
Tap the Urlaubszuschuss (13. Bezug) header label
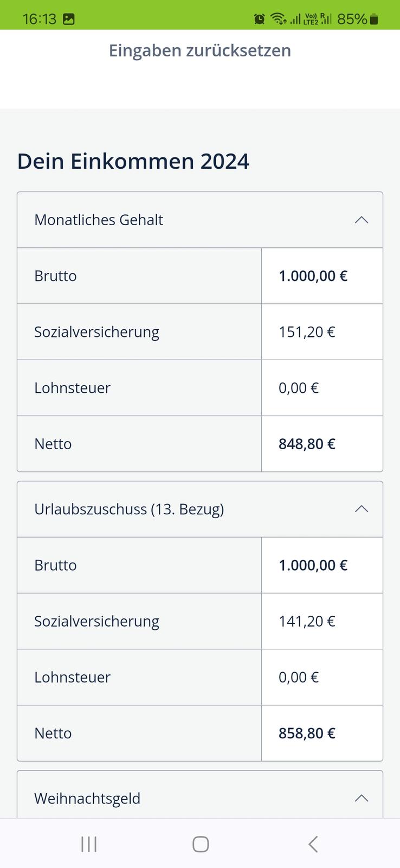pos(129,509)
